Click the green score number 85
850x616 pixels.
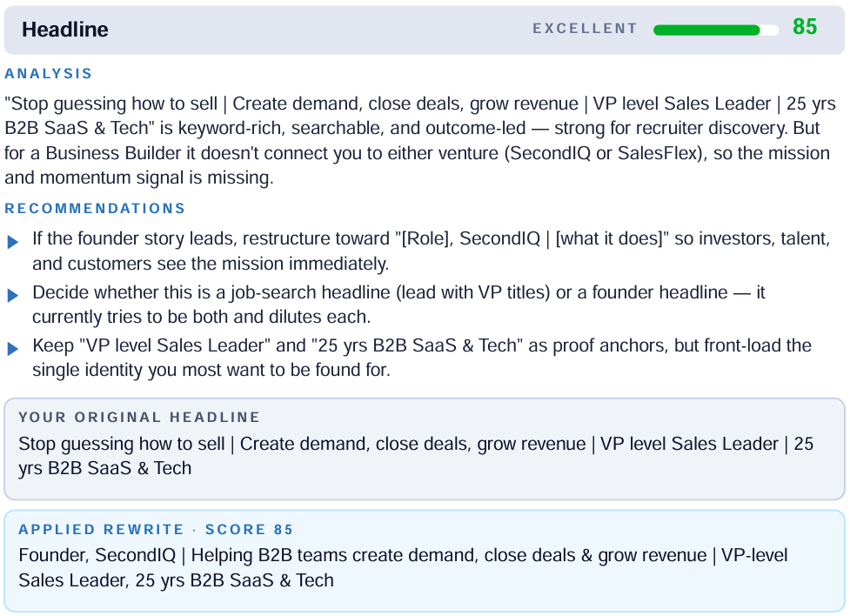coord(805,27)
